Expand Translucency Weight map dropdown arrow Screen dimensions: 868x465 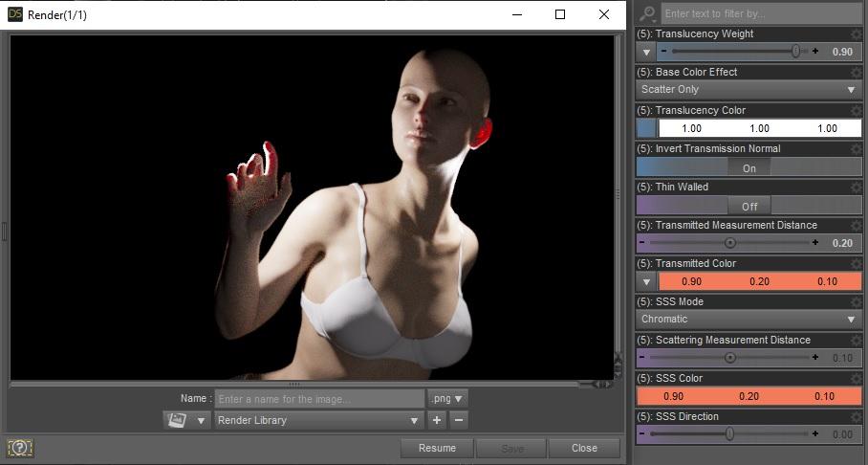tap(646, 52)
